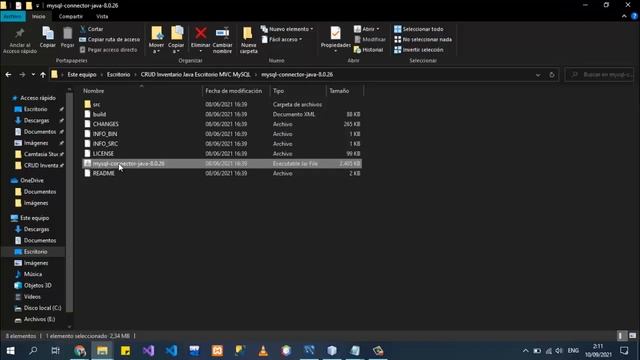The width and height of the screenshot is (640, 360).
Task: Switch to large icons view in status bar
Action: pyautogui.click(x=632, y=336)
